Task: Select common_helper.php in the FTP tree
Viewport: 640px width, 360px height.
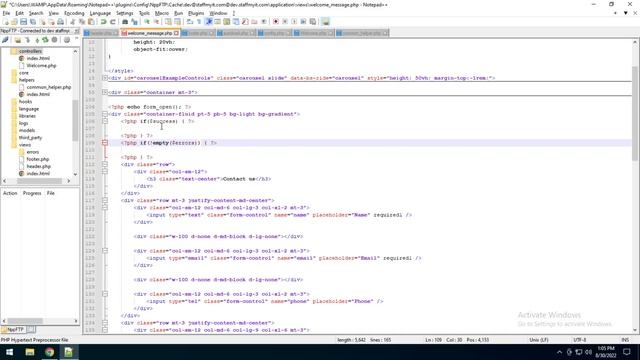Action: pyautogui.click(x=49, y=87)
